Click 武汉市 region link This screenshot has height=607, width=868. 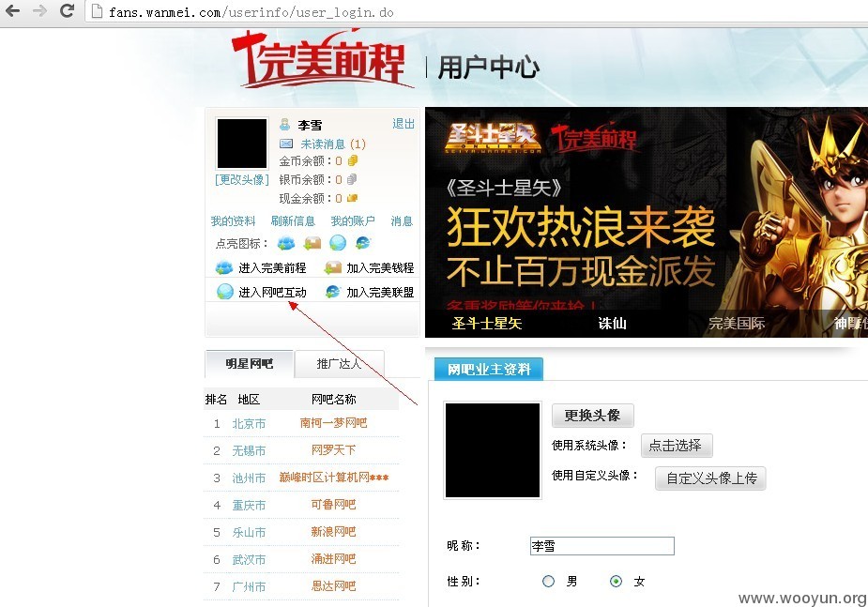coord(249,559)
